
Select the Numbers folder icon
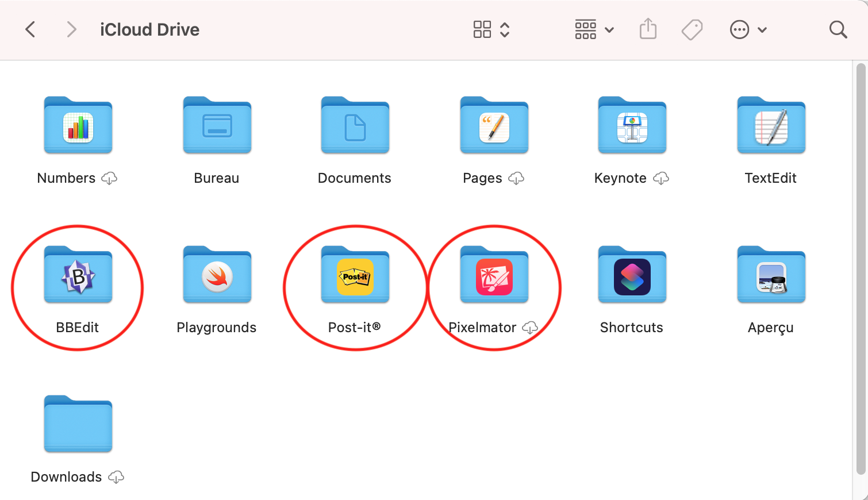tap(78, 125)
